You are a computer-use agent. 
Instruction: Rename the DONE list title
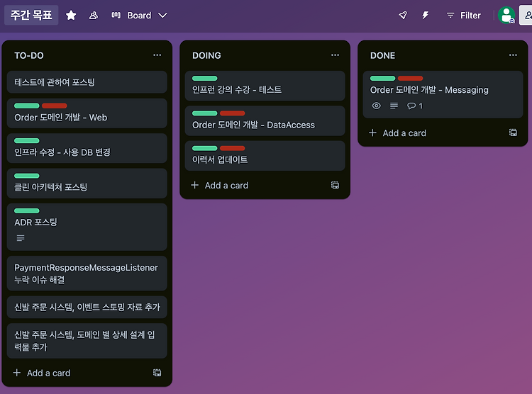(x=383, y=55)
